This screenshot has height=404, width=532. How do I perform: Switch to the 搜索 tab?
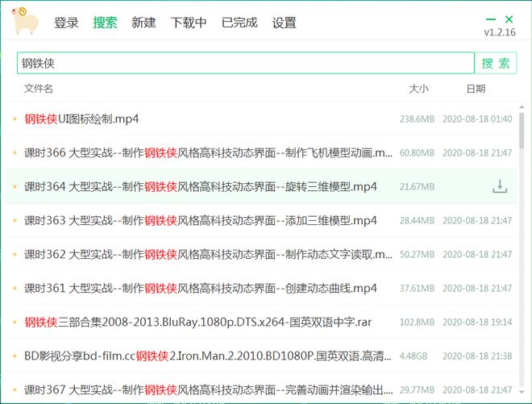click(105, 23)
